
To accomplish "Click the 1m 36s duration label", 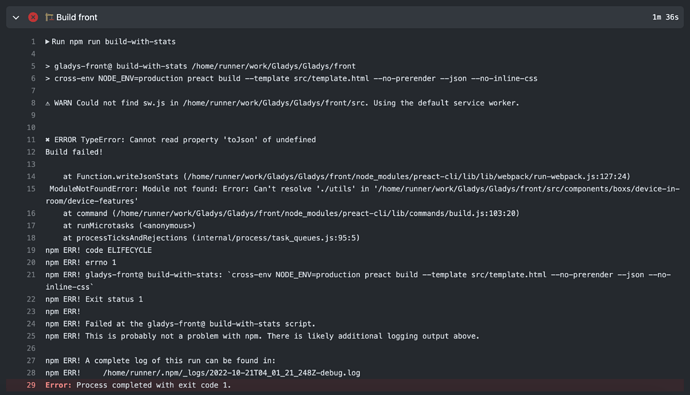I will 665,17.
